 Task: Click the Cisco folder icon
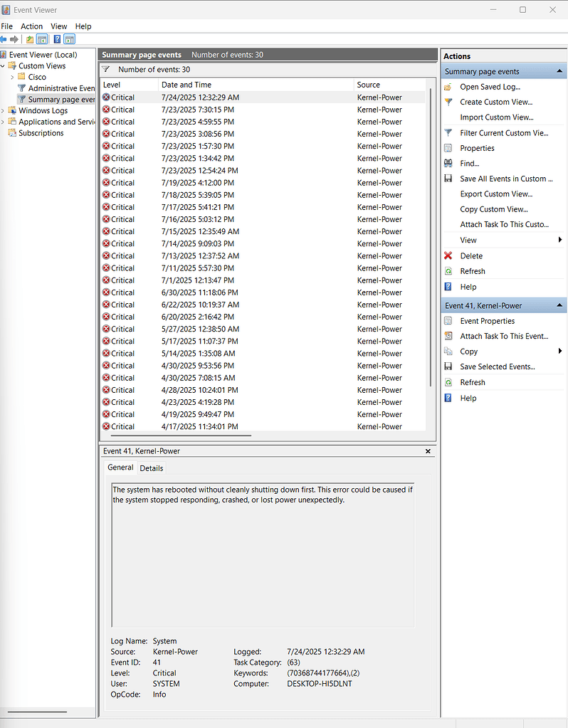(x=21, y=77)
